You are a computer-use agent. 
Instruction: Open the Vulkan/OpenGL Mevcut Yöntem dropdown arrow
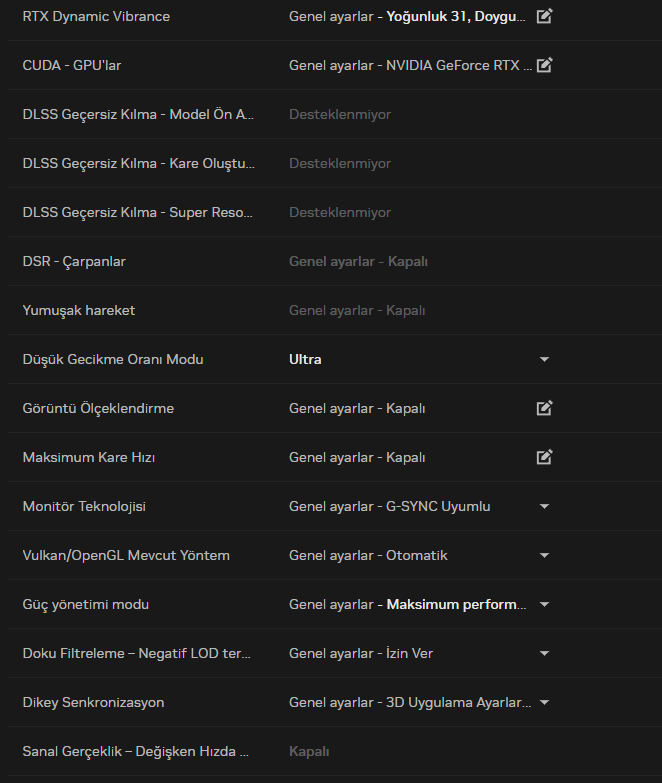[x=544, y=555]
